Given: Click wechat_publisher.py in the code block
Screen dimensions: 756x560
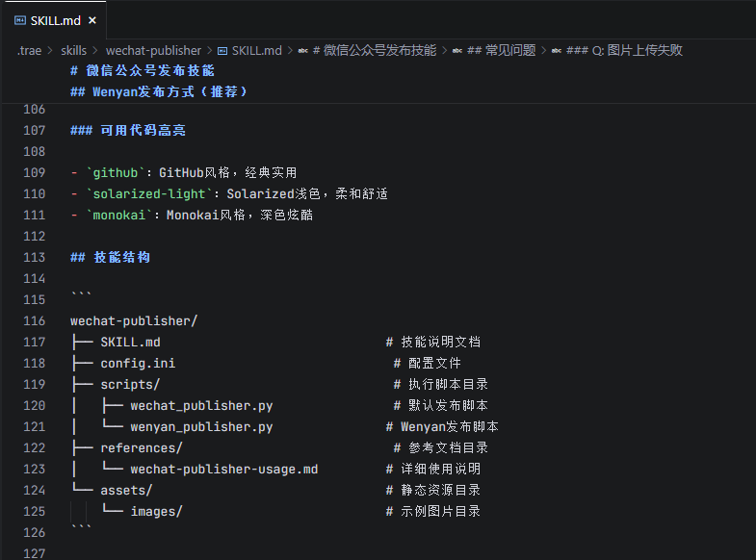Looking at the screenshot, I should point(201,405).
